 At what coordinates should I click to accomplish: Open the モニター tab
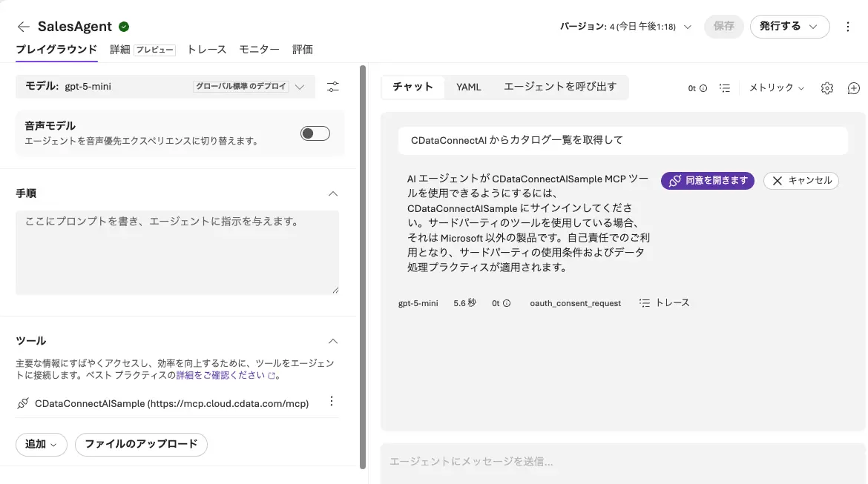259,49
